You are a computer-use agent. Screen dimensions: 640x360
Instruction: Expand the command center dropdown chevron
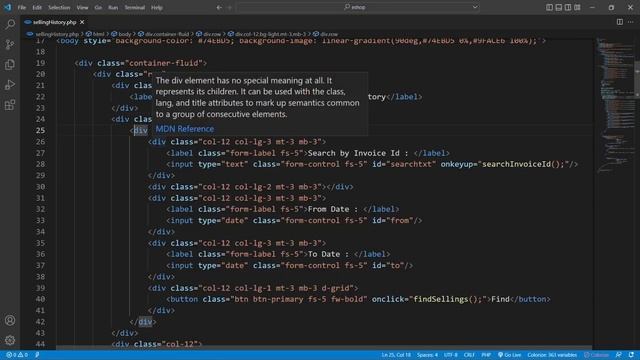pos(475,7)
